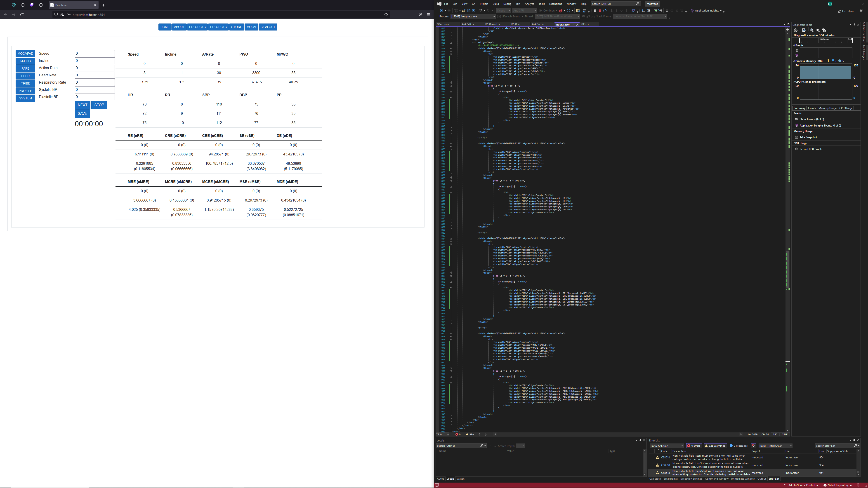Toggle the 0 Errors filter in Error List
868x488 pixels.
click(694, 446)
